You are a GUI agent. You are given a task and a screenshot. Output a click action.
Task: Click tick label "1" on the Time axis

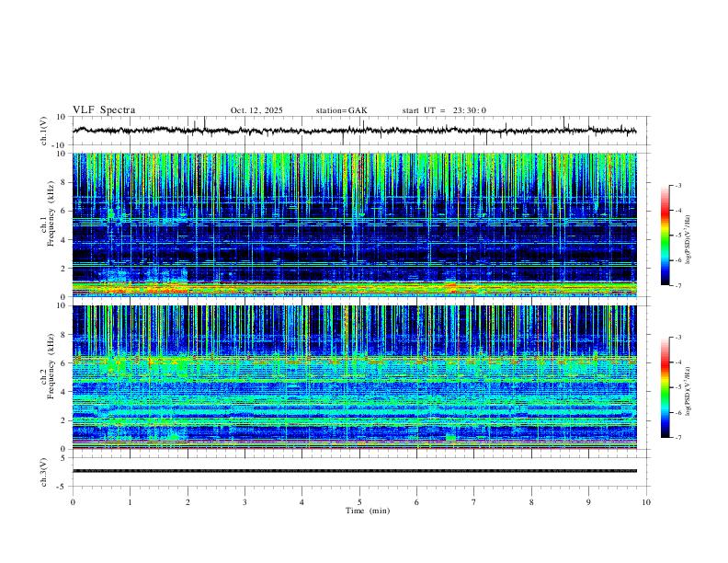[x=130, y=502]
